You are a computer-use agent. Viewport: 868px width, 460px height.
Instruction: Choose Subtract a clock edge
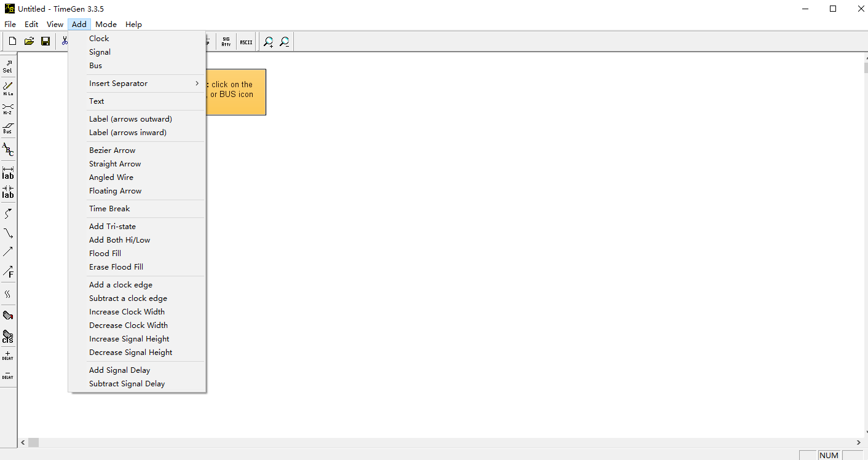[137, 298]
